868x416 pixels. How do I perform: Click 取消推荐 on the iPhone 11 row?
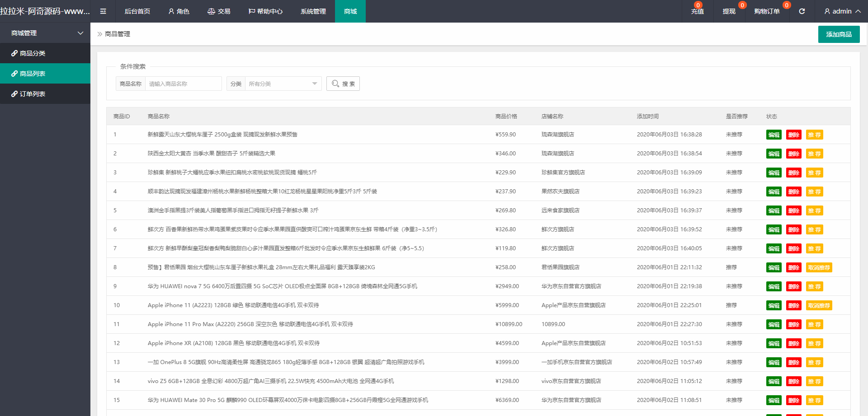[x=820, y=305]
